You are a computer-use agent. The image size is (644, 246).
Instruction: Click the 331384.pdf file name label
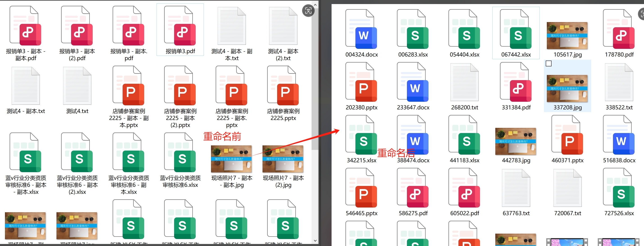516,107
